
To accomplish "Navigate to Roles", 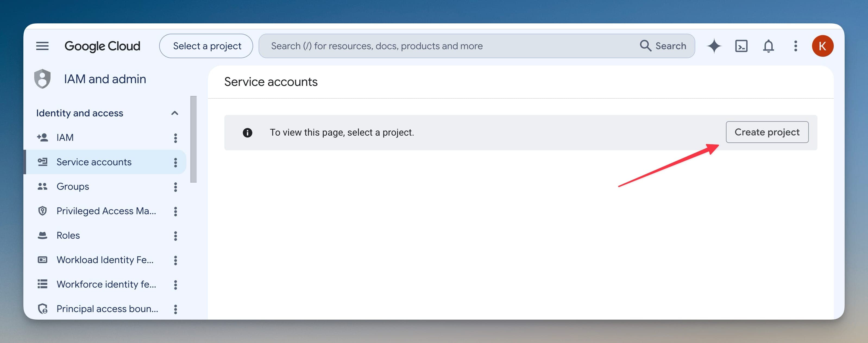I will pyautogui.click(x=68, y=235).
